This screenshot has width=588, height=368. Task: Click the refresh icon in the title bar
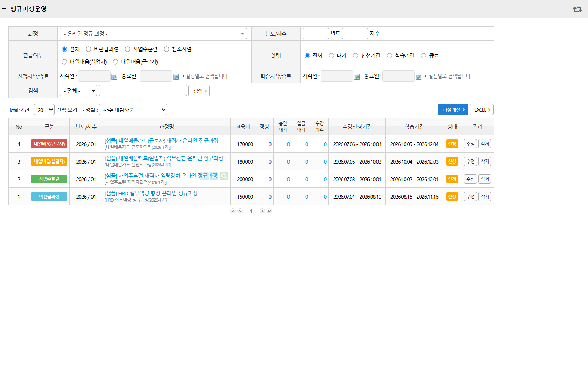(577, 9)
